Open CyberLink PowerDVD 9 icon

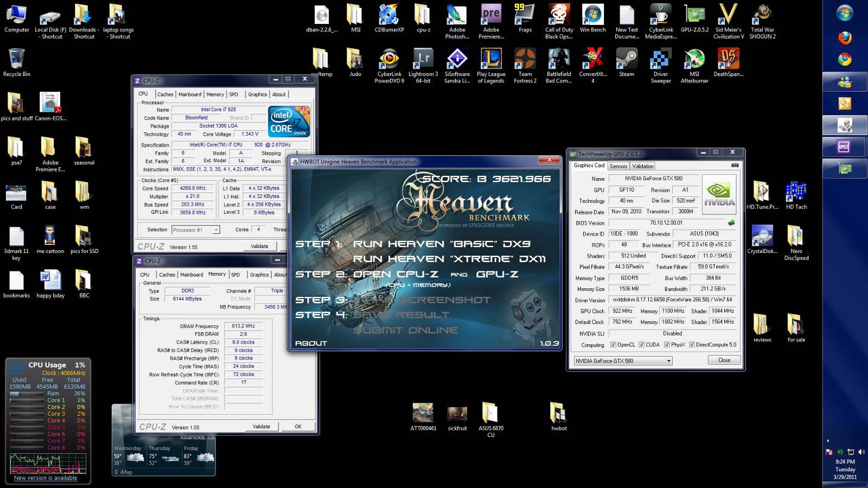pos(389,66)
